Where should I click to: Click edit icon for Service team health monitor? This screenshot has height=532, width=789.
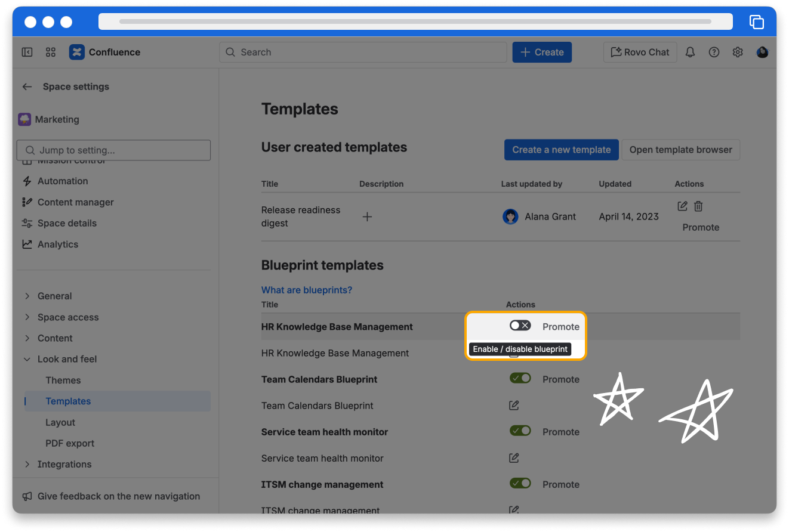coord(514,458)
